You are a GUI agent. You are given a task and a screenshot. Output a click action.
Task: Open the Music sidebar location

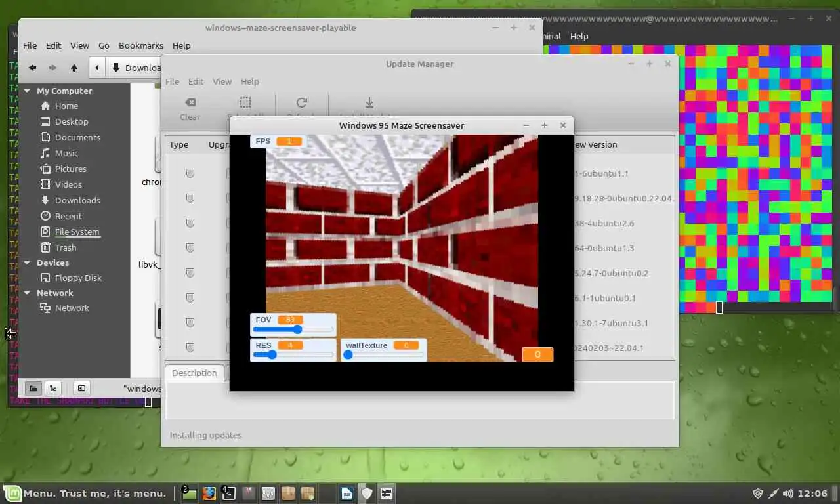(x=66, y=153)
